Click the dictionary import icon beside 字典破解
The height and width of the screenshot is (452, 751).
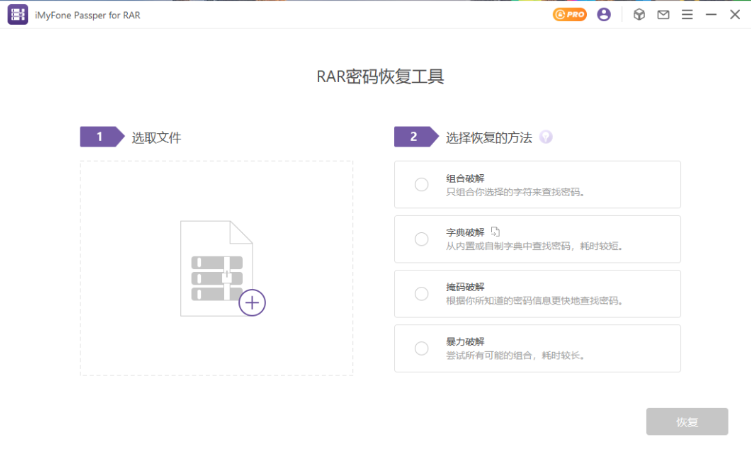pos(495,232)
